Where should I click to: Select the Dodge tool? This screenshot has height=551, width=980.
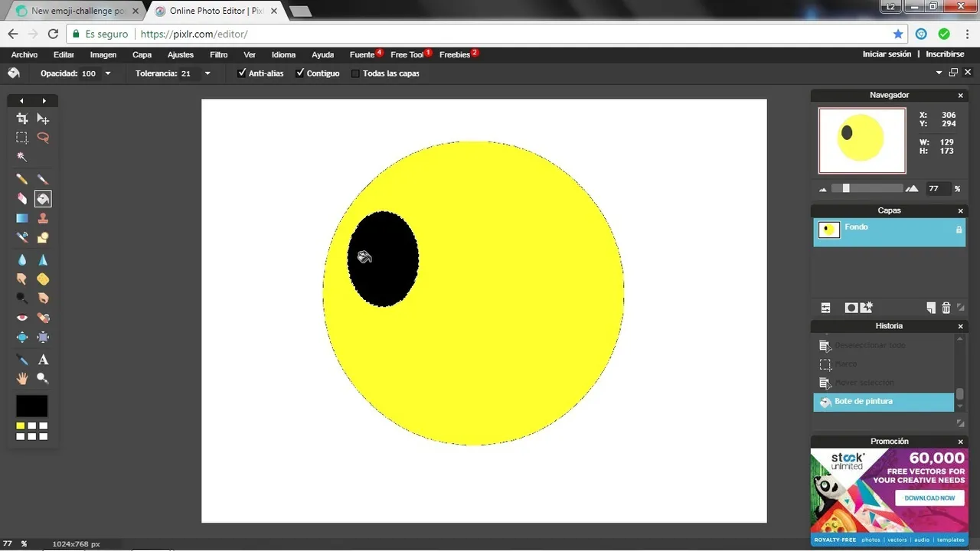22,298
